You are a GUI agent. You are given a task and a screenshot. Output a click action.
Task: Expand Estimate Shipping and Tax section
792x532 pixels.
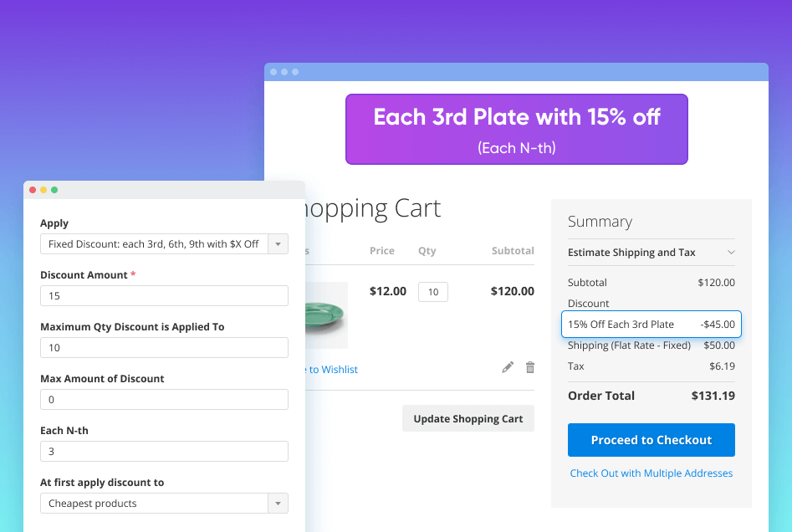pyautogui.click(x=651, y=253)
